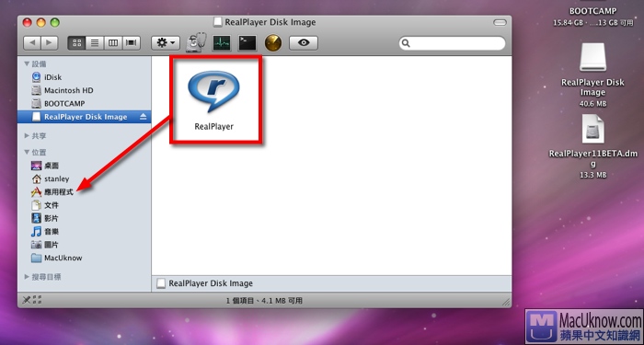Select RealPlayer Disk Image sidebar entry

coord(85,117)
